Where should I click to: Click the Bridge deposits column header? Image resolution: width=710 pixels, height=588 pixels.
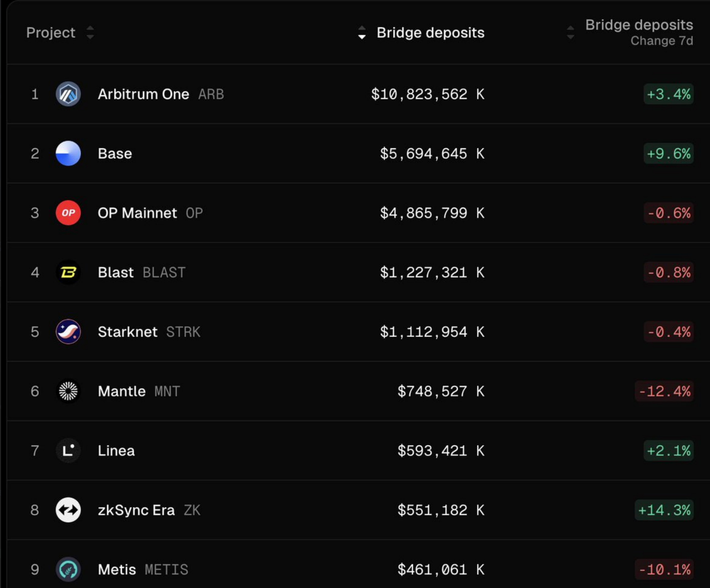[431, 33]
